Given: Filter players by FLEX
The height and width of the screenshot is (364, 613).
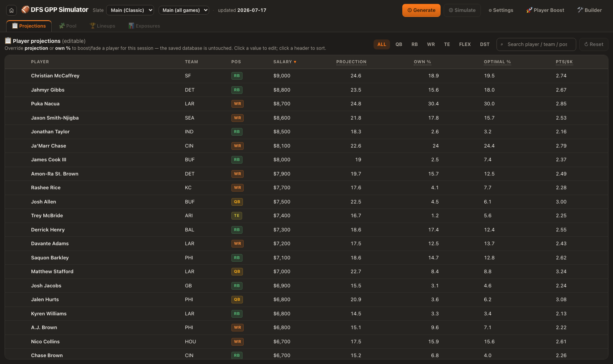Looking at the screenshot, I should (465, 44).
